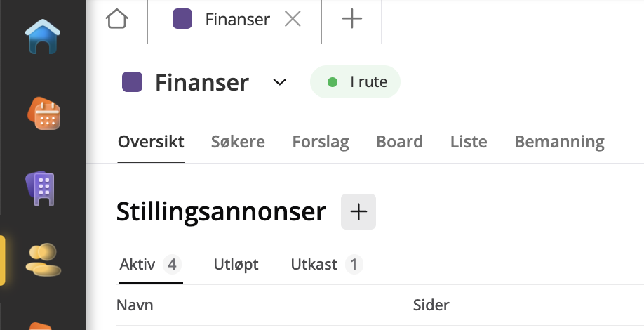Close the Finanser tab
The width and height of the screenshot is (644, 330).
(x=293, y=20)
